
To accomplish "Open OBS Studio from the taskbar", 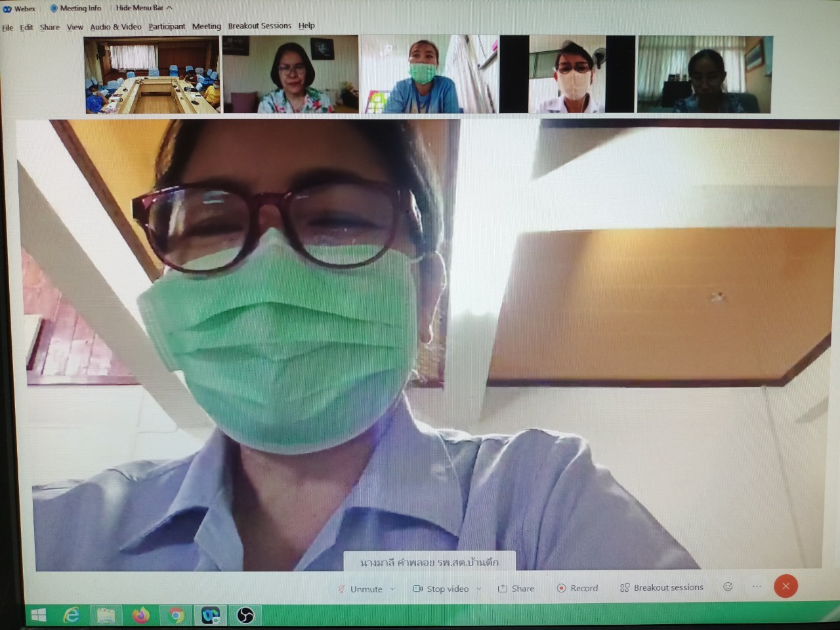I will click(x=245, y=615).
